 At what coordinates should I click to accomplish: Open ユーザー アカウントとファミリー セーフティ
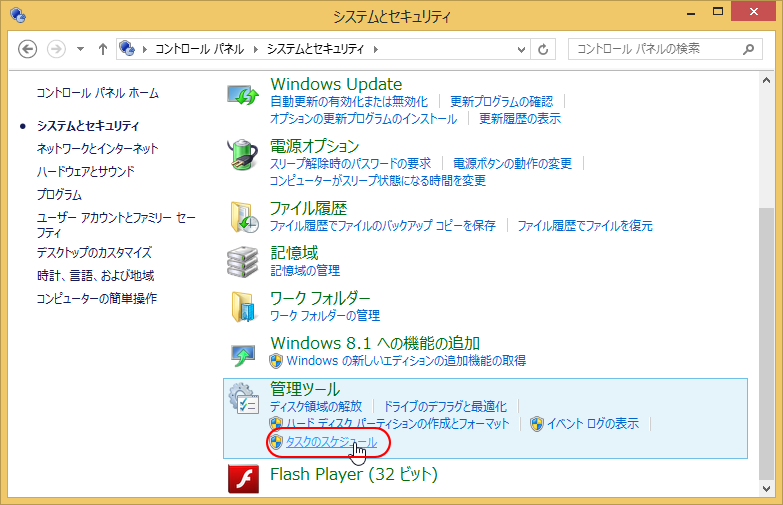pos(116,225)
